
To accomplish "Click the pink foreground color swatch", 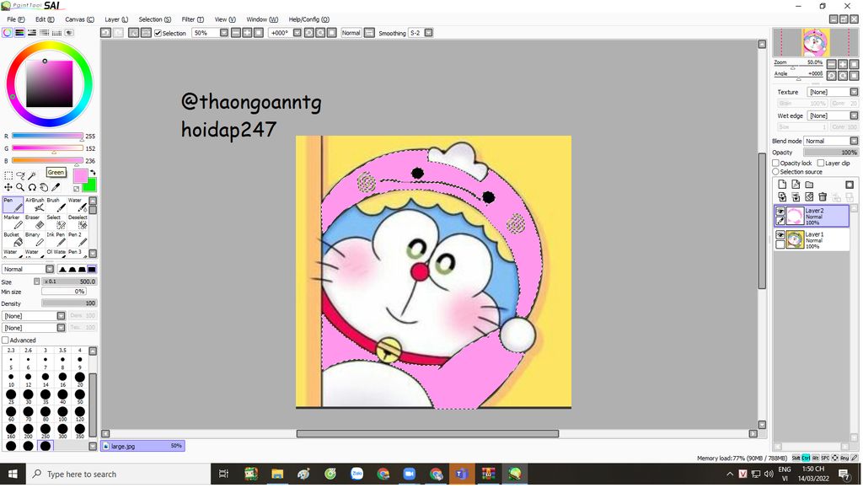I will pyautogui.click(x=80, y=176).
